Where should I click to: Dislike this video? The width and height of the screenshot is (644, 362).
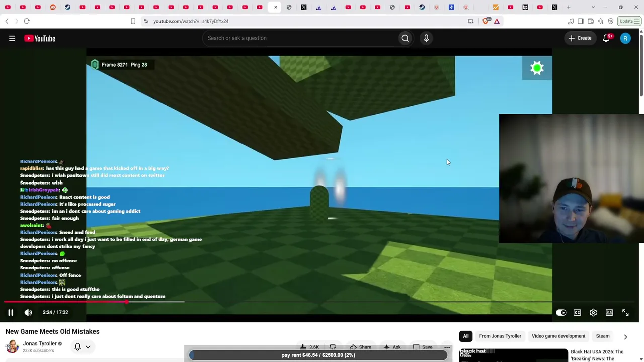click(x=333, y=347)
